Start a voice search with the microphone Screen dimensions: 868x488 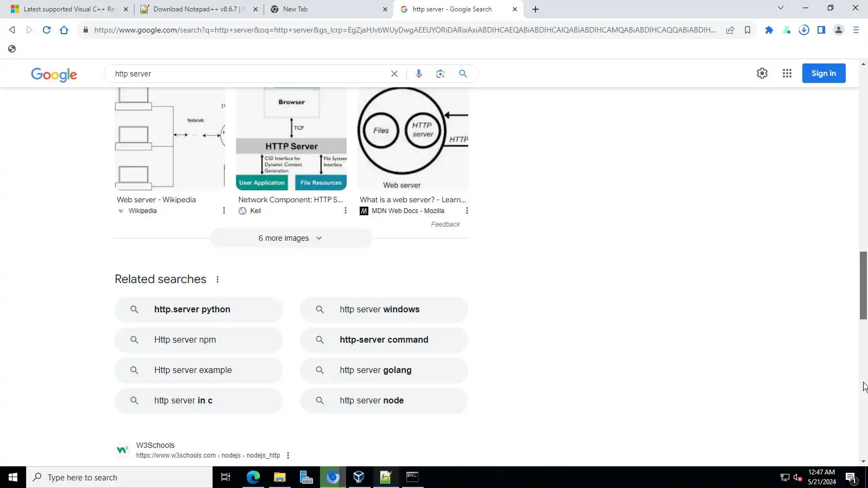[418, 74]
